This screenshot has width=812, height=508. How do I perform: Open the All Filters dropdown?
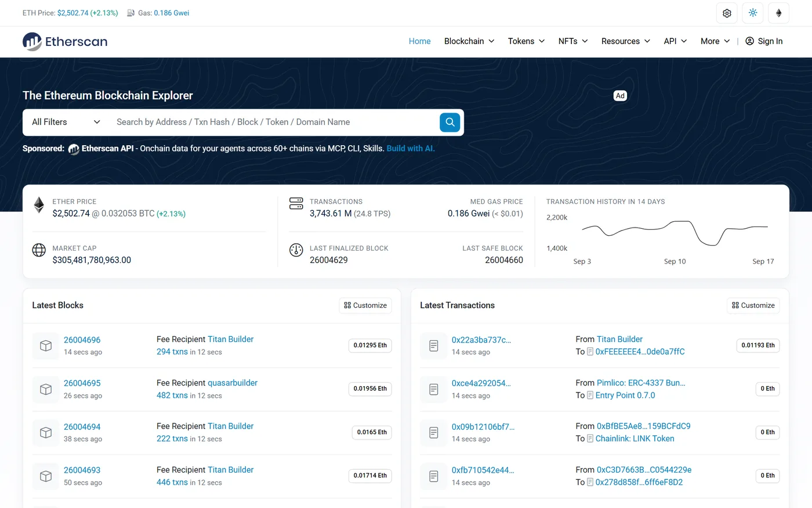click(66, 122)
